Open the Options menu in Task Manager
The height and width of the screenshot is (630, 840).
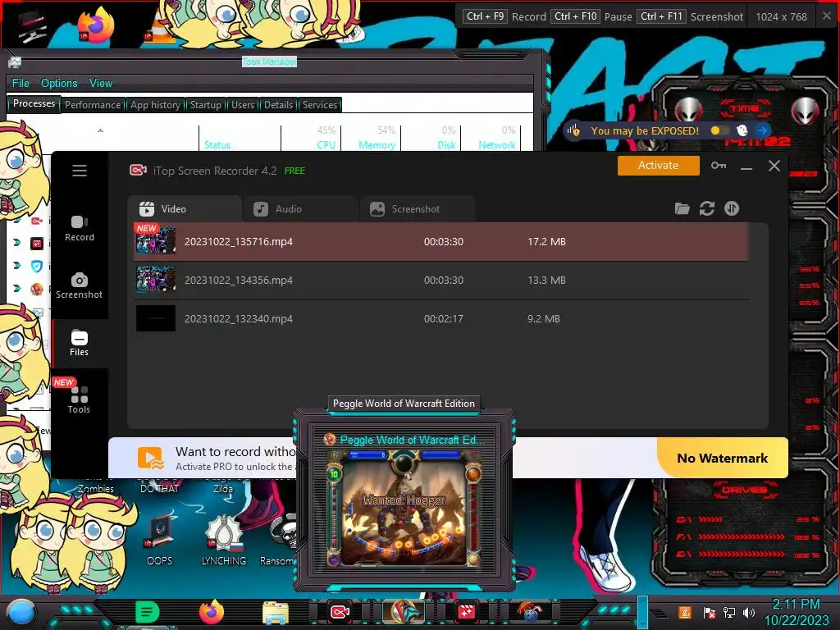pos(59,83)
